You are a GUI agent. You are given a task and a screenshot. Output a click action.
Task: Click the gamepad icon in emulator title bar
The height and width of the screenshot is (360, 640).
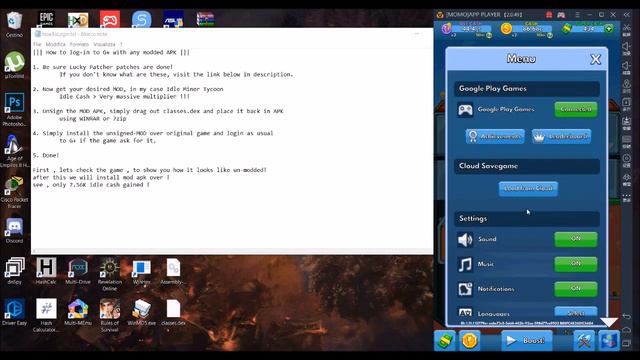[x=561, y=15]
